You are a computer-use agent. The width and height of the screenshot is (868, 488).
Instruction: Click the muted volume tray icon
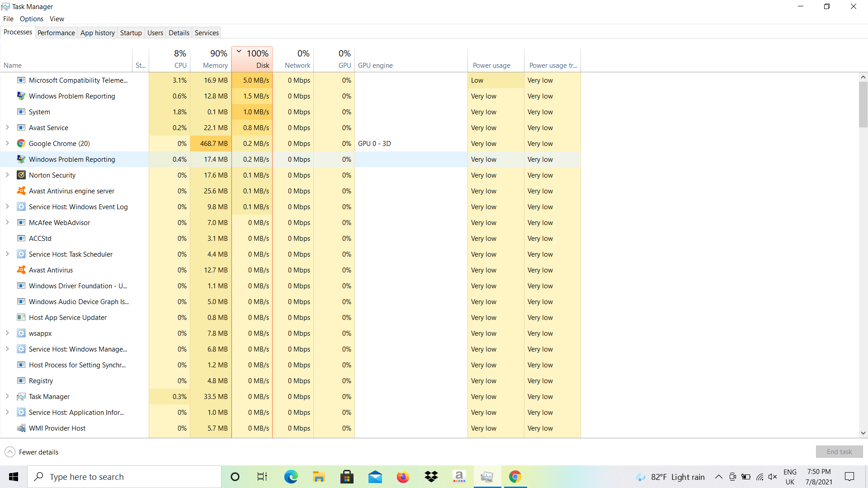(x=773, y=477)
